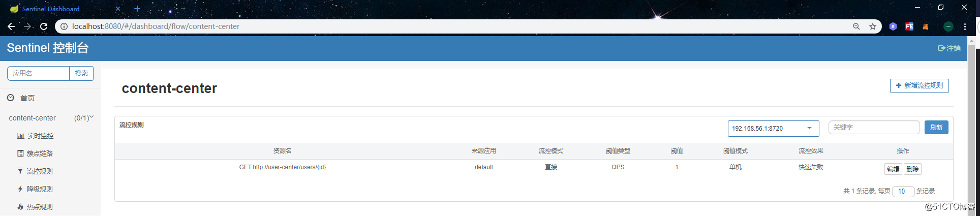Go back in browser history
The width and height of the screenshot is (980, 216).
11,26
